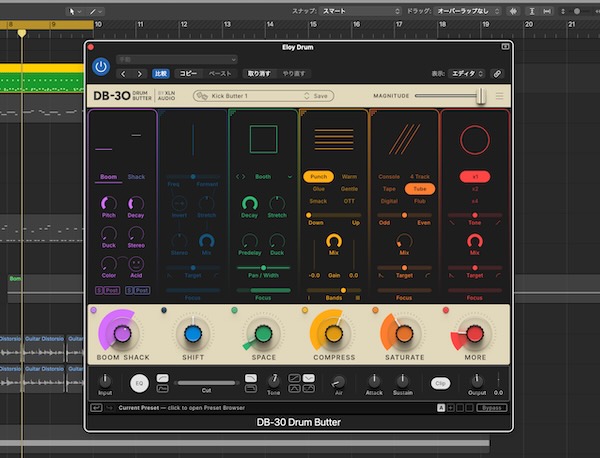Click the previous/next arrows beside Booth
The image size is (600, 458).
(x=241, y=177)
